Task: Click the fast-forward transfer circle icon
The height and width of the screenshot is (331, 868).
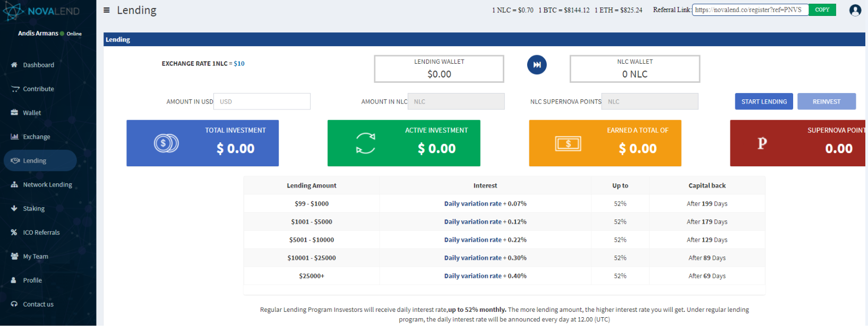Action: point(537,65)
